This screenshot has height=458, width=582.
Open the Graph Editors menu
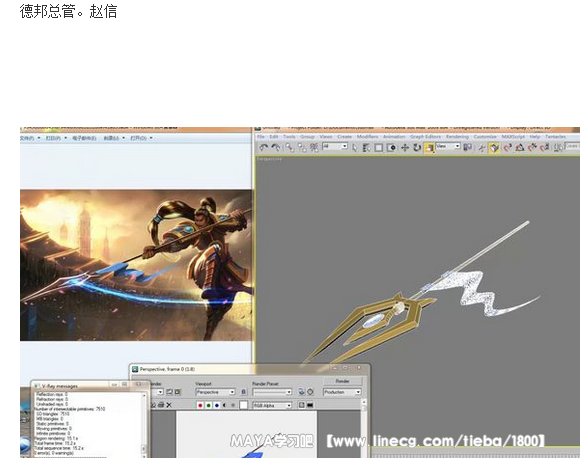[x=425, y=137]
